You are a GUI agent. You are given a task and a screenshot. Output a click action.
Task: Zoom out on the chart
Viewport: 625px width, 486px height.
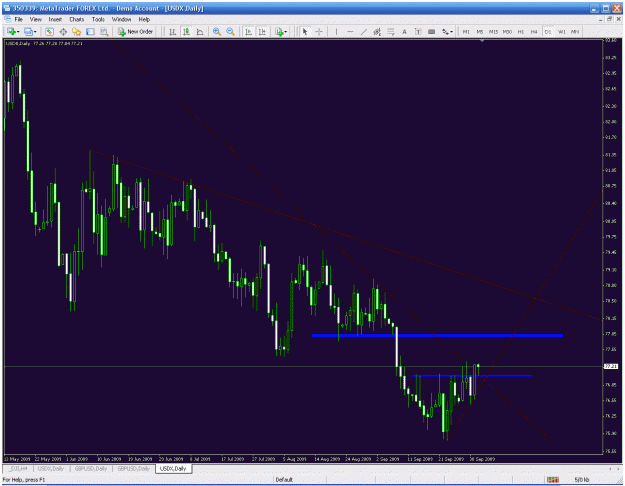pyautogui.click(x=230, y=31)
